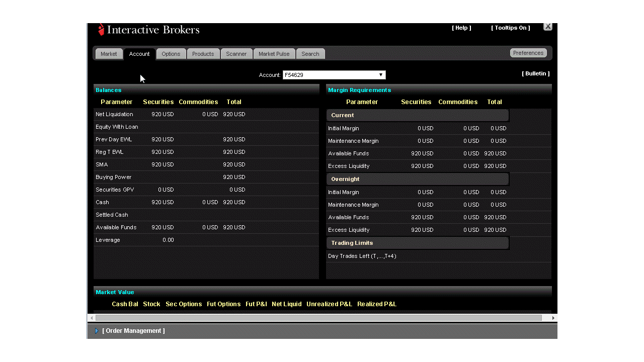Expand the Order Management triangle arrow
The height and width of the screenshot is (362, 644).
pyautogui.click(x=97, y=331)
